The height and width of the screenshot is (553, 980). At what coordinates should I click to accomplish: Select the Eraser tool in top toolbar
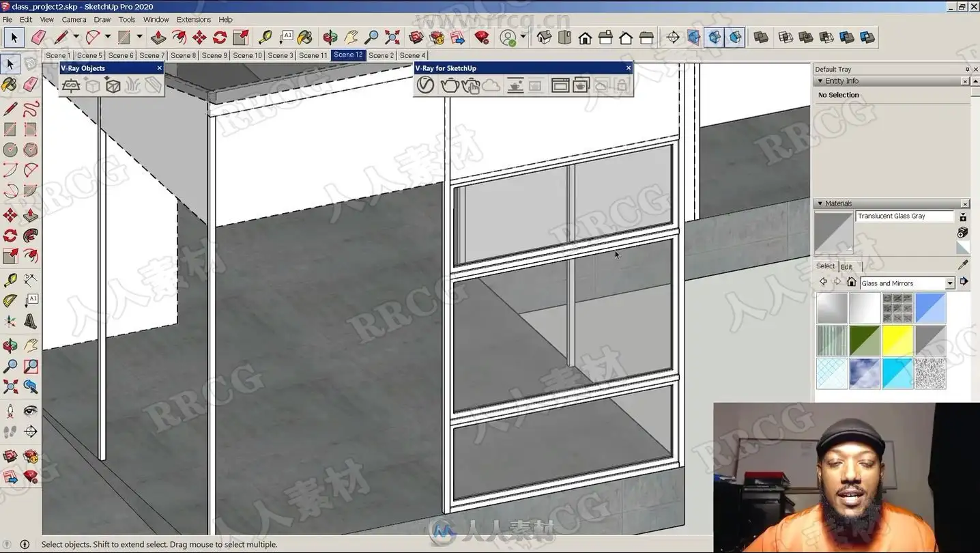tap(38, 37)
